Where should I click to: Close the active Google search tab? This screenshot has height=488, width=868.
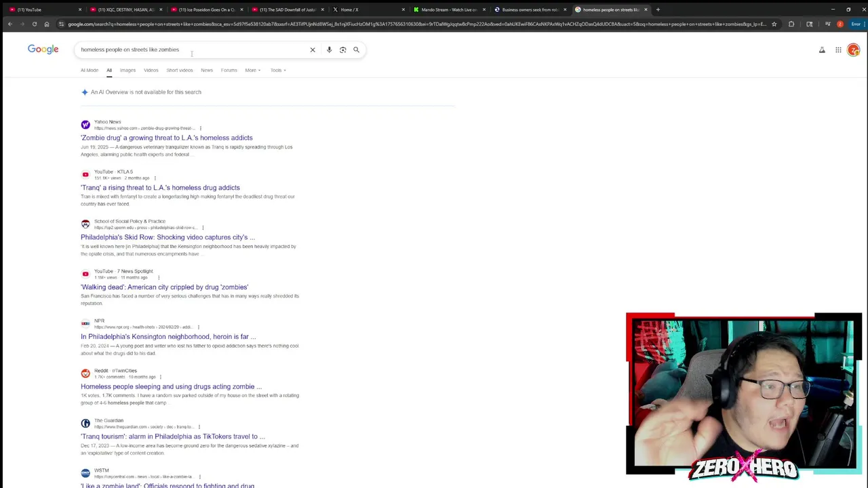pos(646,9)
